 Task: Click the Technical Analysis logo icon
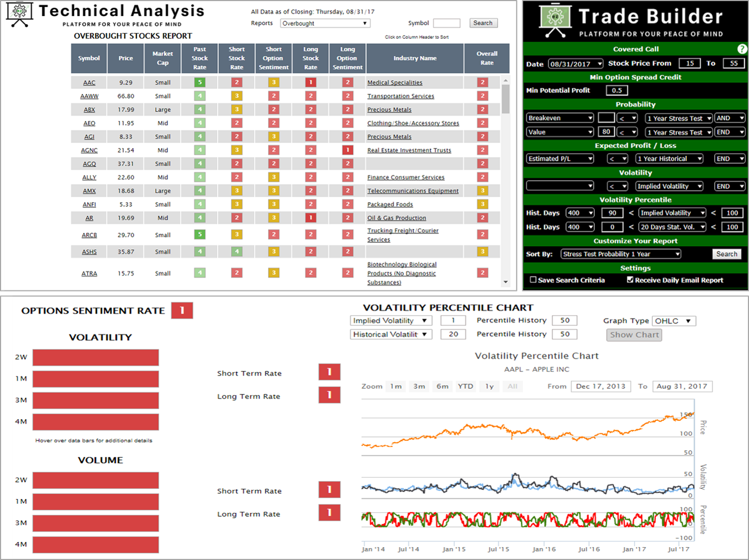(20, 14)
